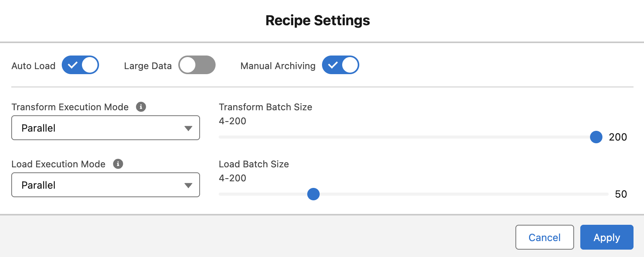Open the Load Execution Mode combo box

105,185
